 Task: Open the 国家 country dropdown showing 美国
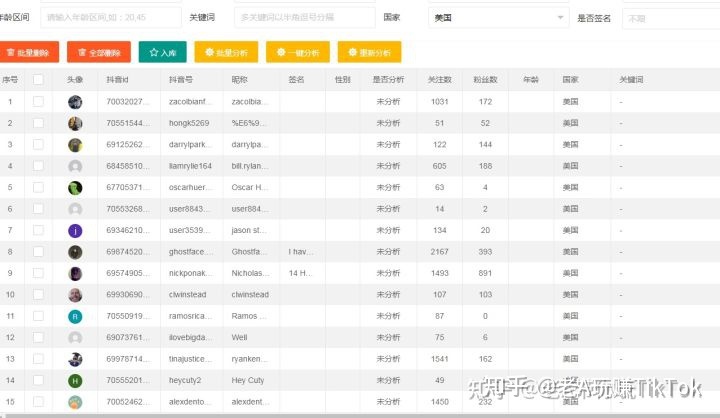(x=499, y=18)
